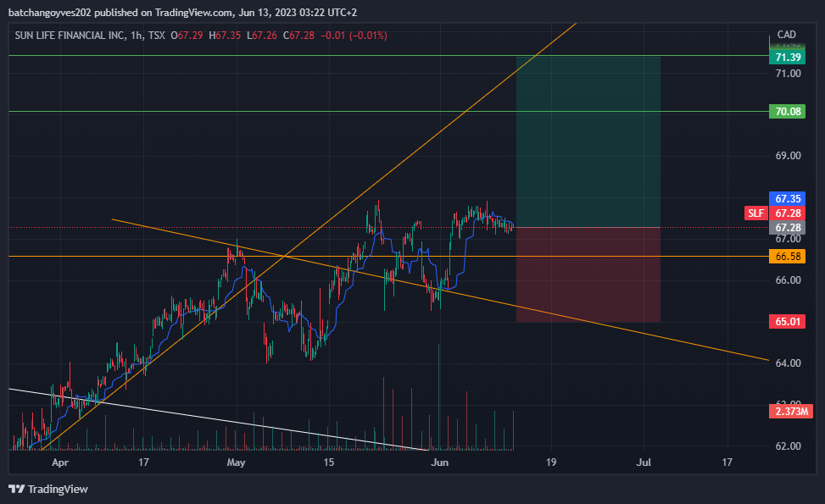Click the 70.08 green price label
Image resolution: width=825 pixels, height=504 pixels.
coord(787,112)
